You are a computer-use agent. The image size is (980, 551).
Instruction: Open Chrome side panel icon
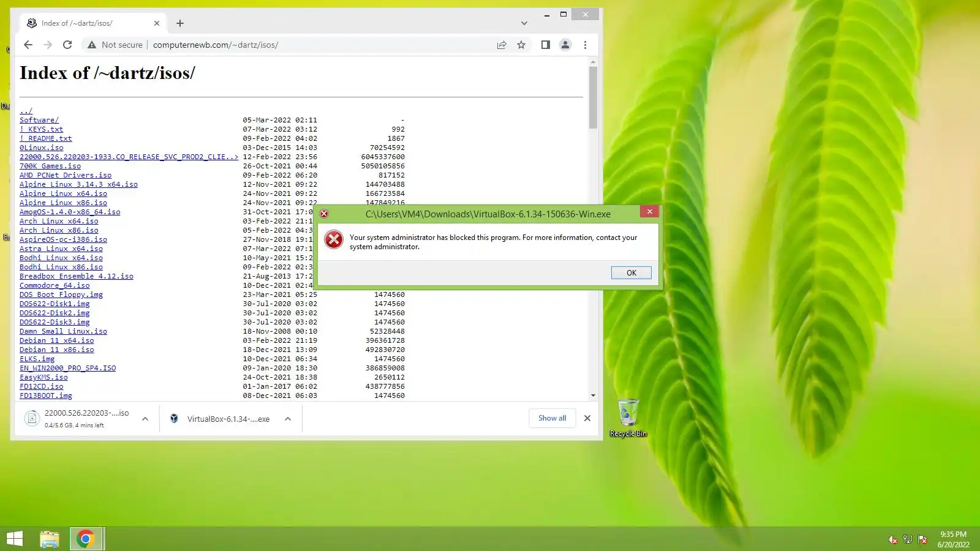[545, 45]
